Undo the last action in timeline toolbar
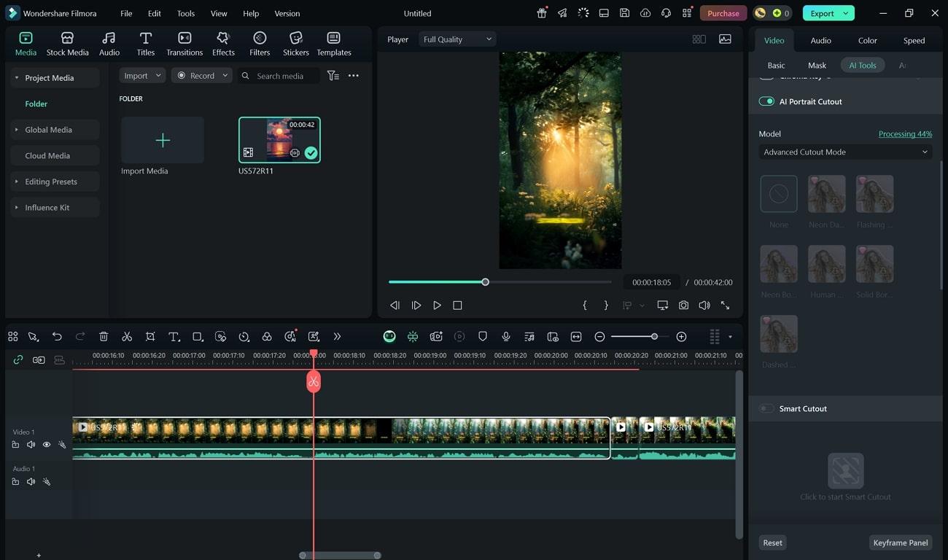The image size is (948, 560). pyautogui.click(x=57, y=336)
